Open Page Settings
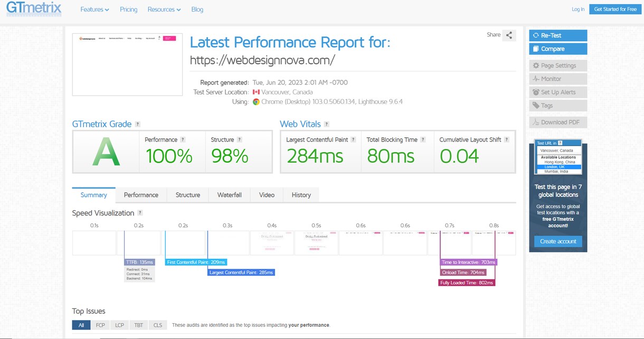 (558, 65)
